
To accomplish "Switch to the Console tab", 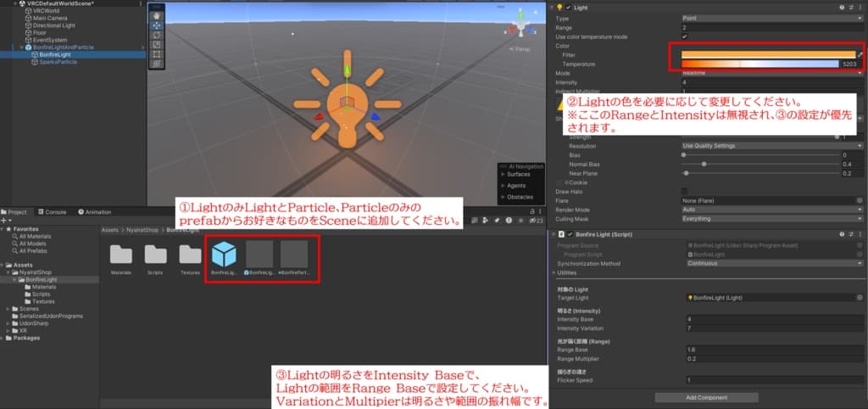I will tap(53, 212).
